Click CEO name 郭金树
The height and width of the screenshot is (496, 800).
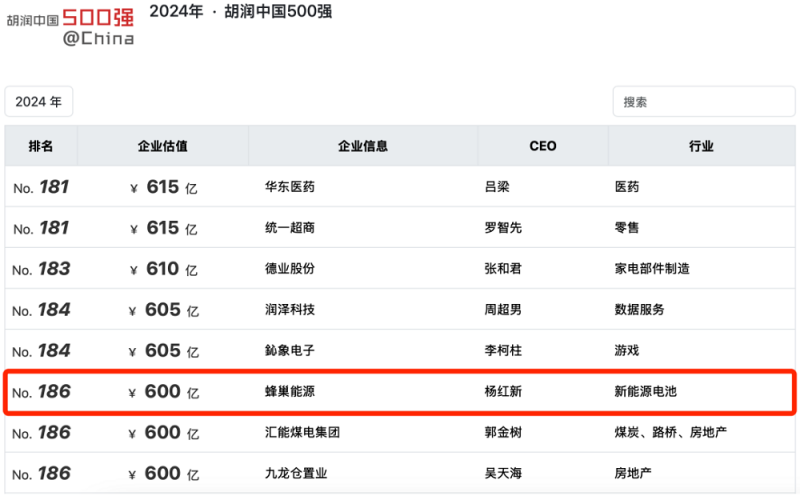503,432
